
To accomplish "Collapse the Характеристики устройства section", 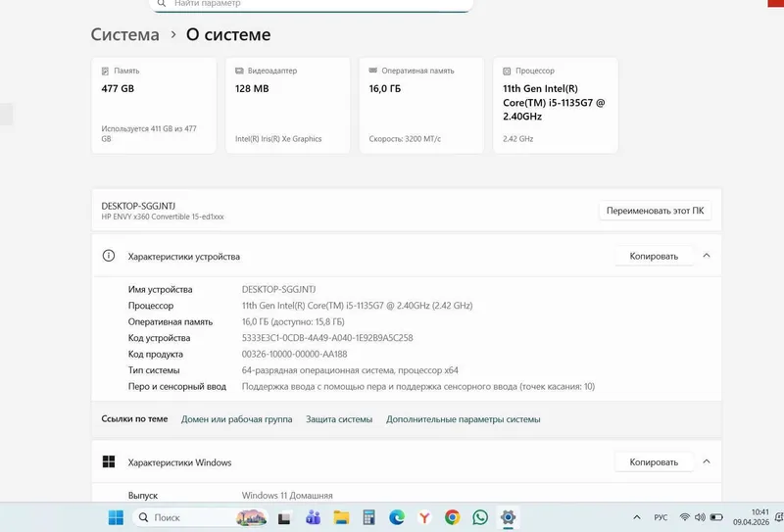I will pos(707,256).
